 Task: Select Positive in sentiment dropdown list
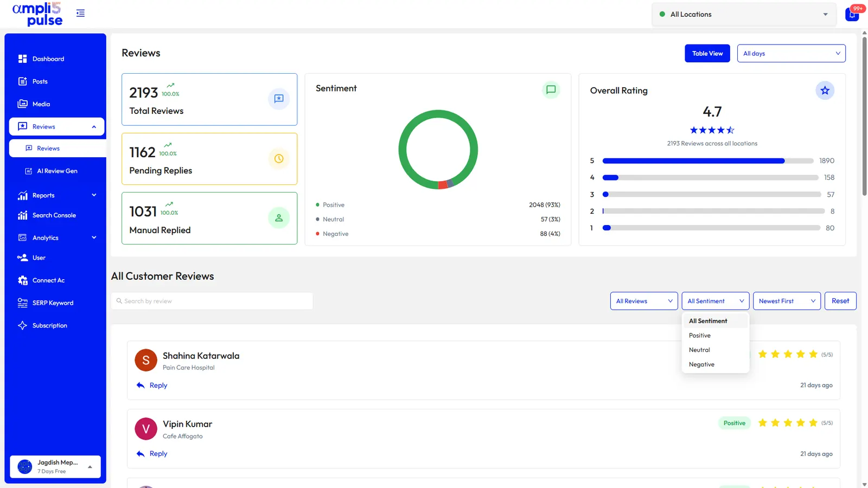715,336
